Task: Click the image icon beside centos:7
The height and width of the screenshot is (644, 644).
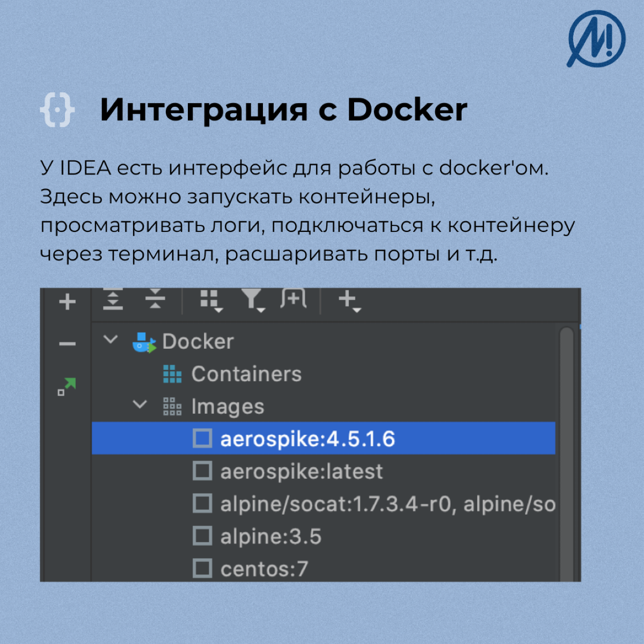Action: pos(202,568)
